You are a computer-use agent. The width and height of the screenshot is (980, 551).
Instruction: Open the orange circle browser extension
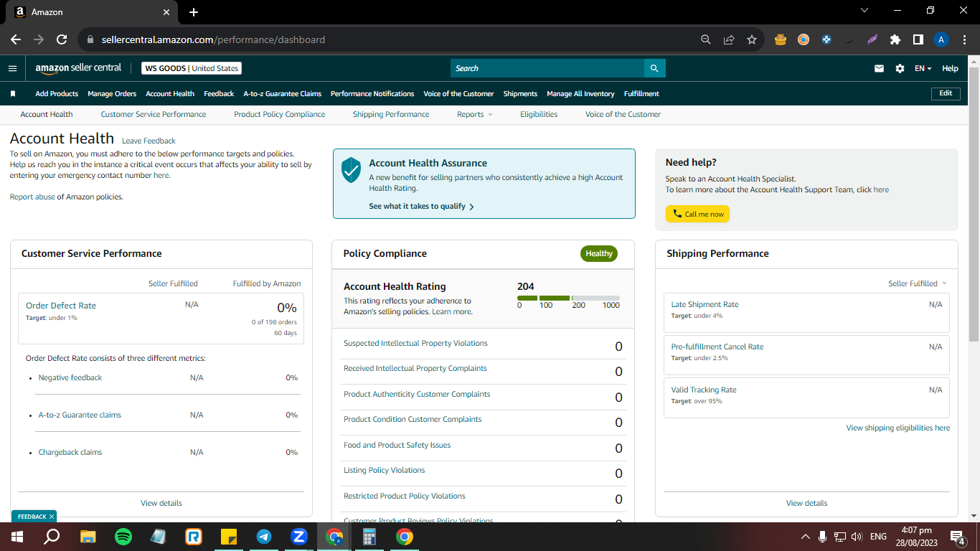click(804, 40)
